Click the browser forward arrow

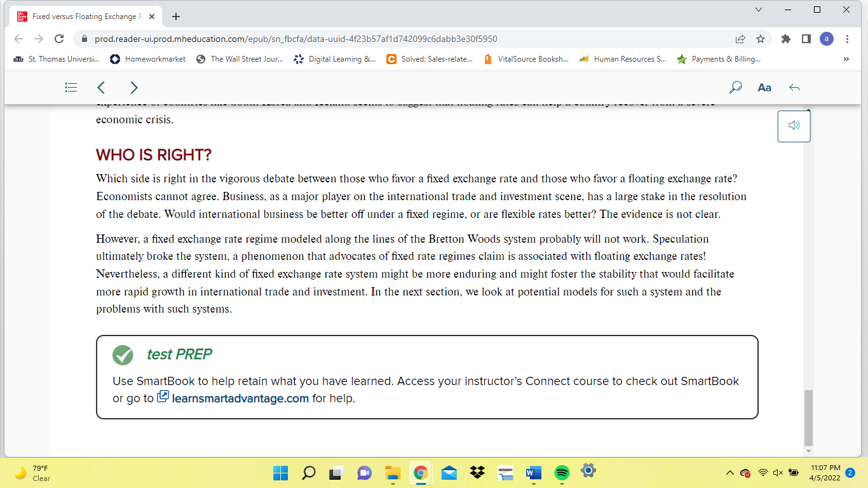point(39,39)
